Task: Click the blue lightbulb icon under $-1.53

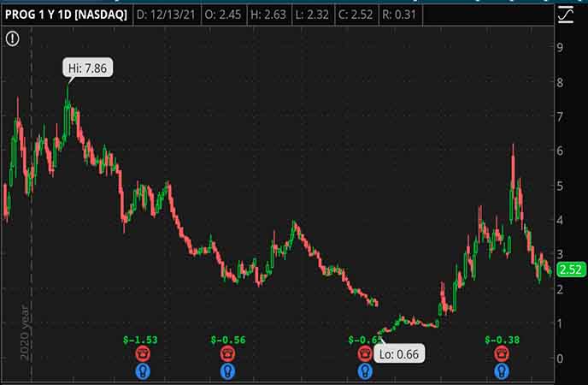Action: pyautogui.click(x=143, y=371)
